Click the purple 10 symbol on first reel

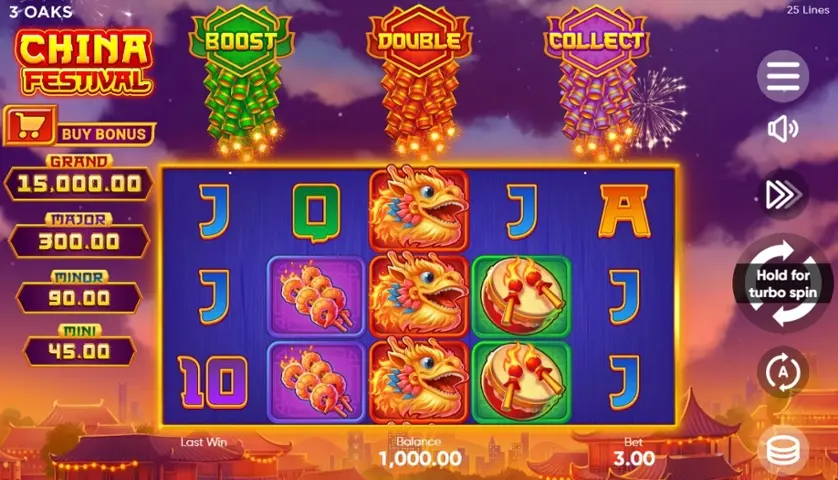(x=214, y=382)
